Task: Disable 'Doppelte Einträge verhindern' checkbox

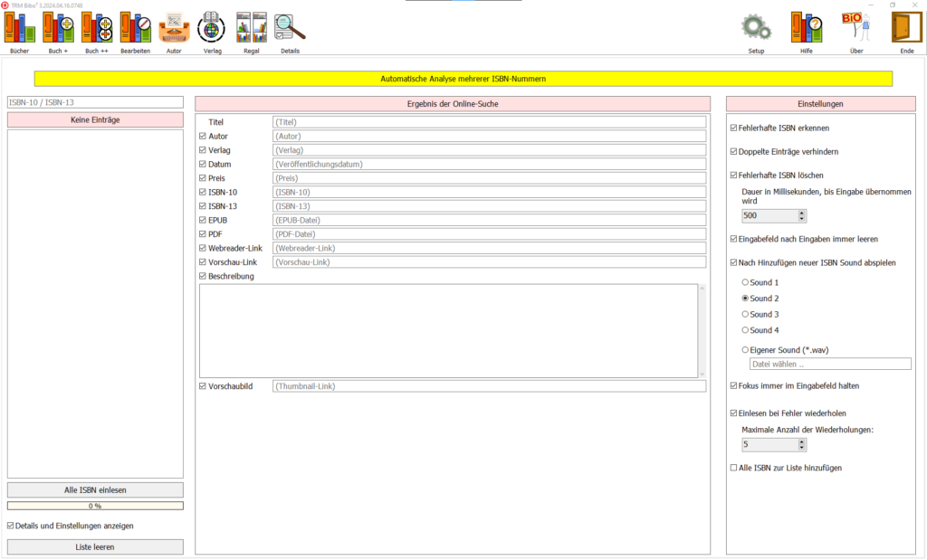Action: [x=733, y=152]
